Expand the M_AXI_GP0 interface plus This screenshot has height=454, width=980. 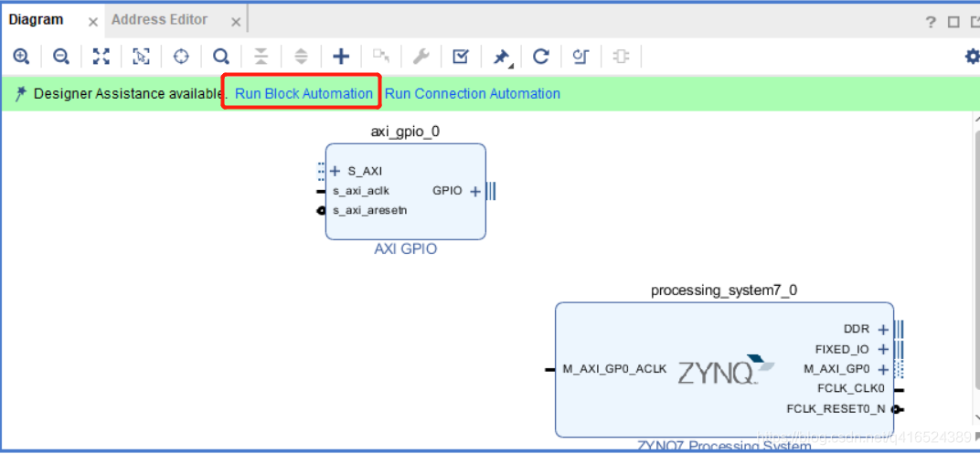[883, 369]
